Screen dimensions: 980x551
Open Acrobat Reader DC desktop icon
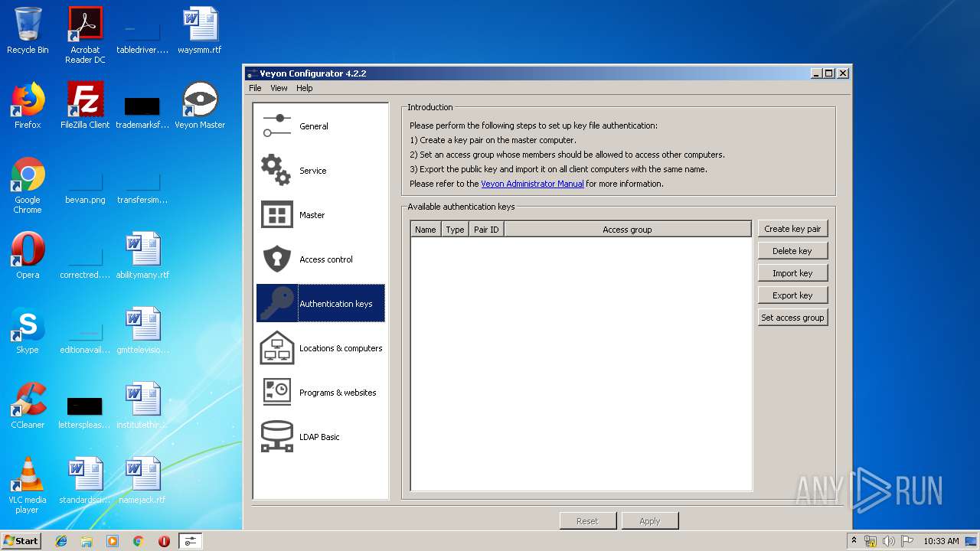tap(85, 35)
